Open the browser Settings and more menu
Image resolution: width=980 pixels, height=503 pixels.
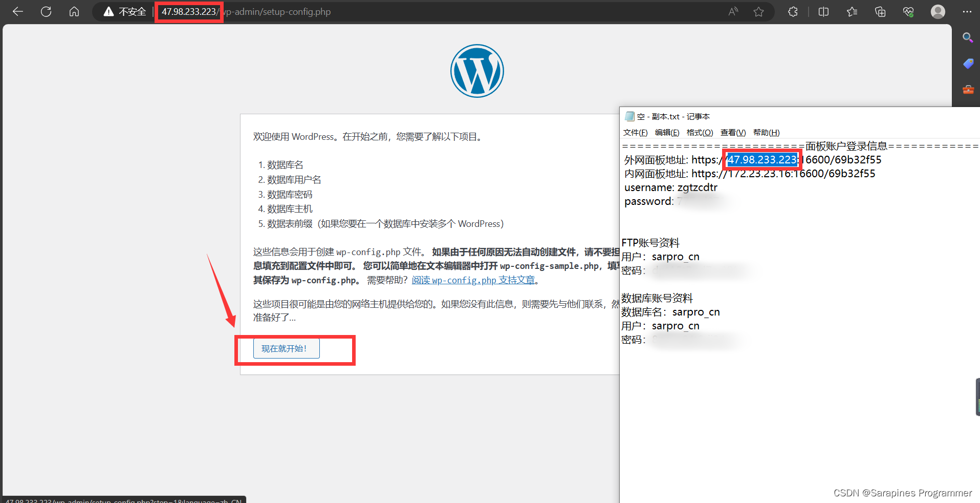tap(967, 12)
